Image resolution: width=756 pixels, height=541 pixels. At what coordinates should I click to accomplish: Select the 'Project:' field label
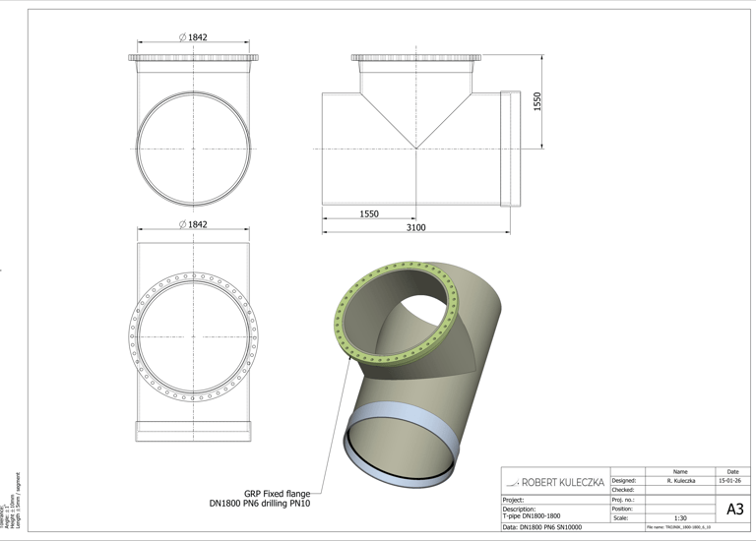[x=513, y=500]
